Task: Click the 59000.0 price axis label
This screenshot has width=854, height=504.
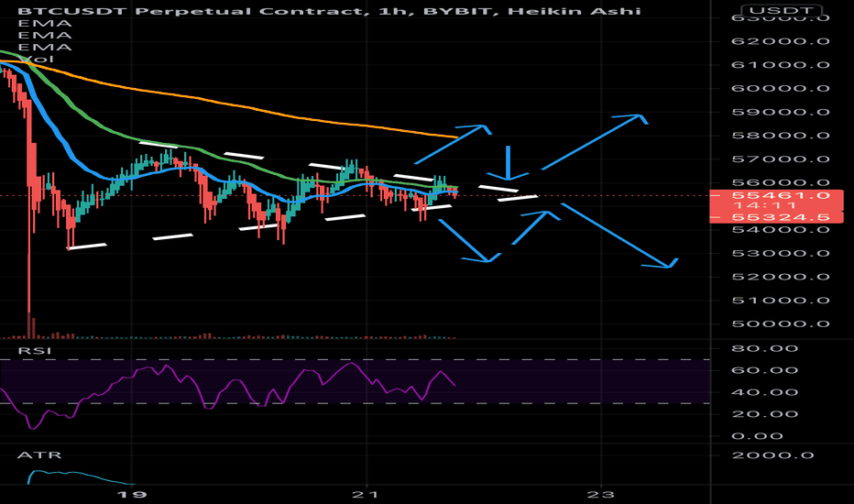Action: (781, 112)
